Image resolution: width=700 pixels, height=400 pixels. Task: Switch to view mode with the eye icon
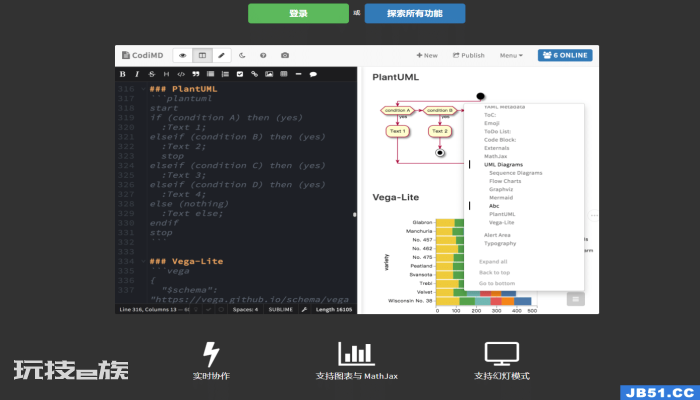tap(183, 55)
